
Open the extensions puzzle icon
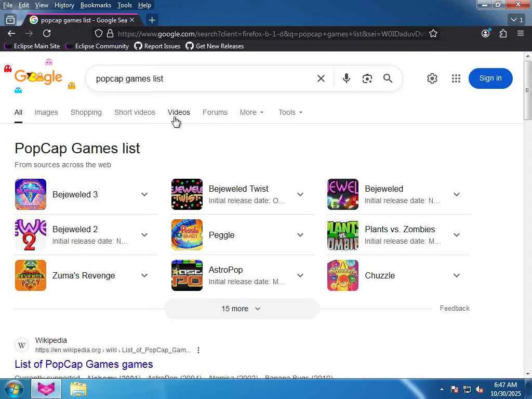[503, 33]
